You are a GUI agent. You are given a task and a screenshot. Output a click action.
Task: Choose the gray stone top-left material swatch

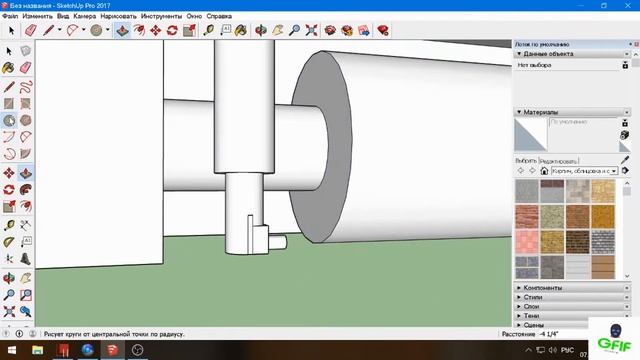[527, 191]
